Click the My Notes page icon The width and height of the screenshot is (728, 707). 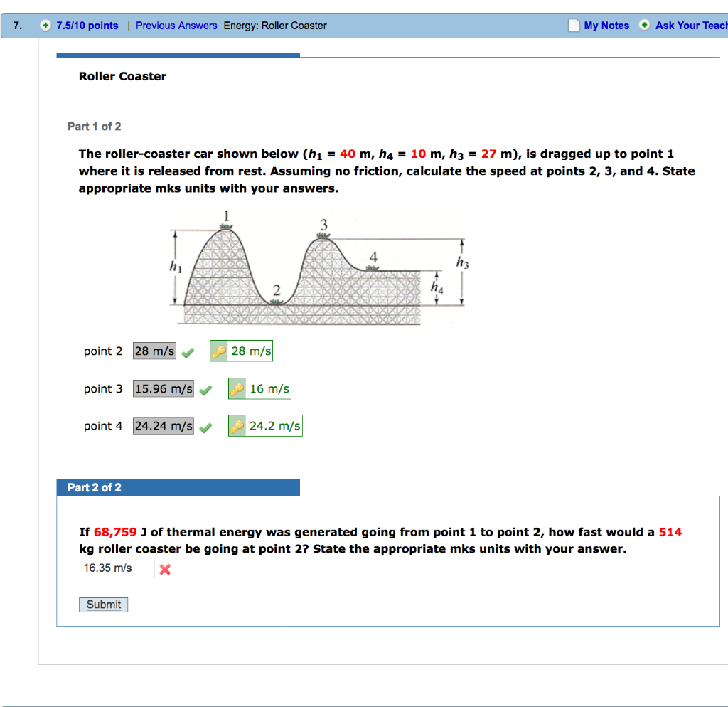click(574, 26)
